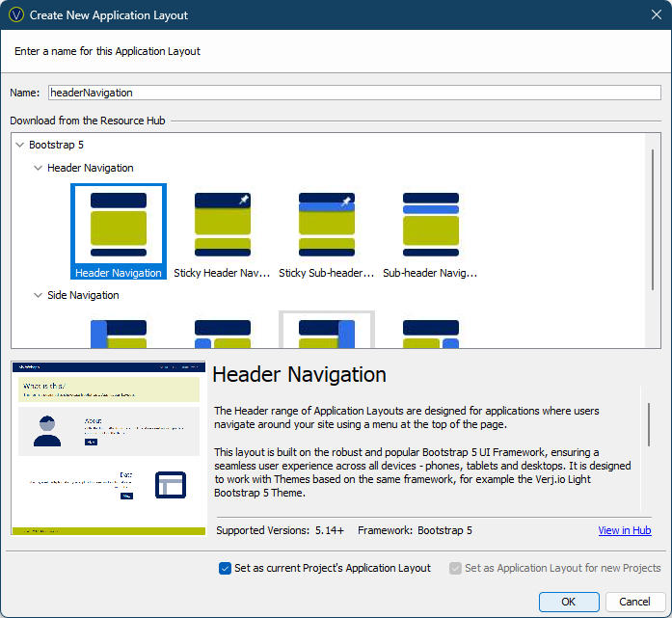
Task: Click the Header Navigation preview thumbnail
Action: pyautogui.click(x=108, y=447)
